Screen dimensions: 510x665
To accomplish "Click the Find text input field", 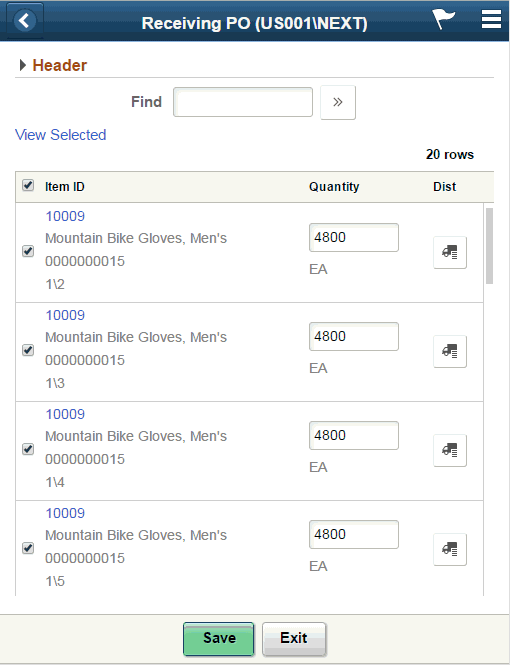I will pyautogui.click(x=243, y=102).
